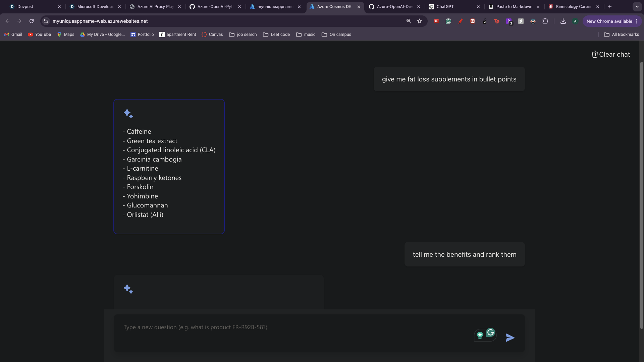Bookmark this page with the star icon
Viewport: 644px width, 362px height.
pos(420,21)
